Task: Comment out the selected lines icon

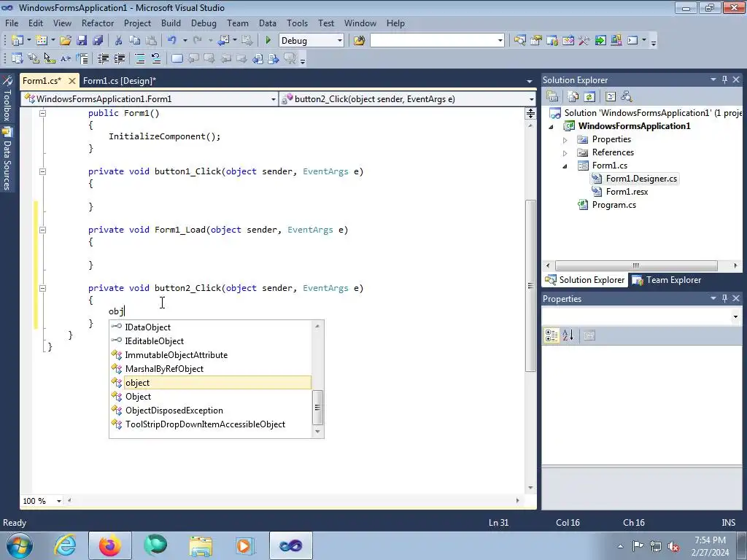Action: [140, 58]
